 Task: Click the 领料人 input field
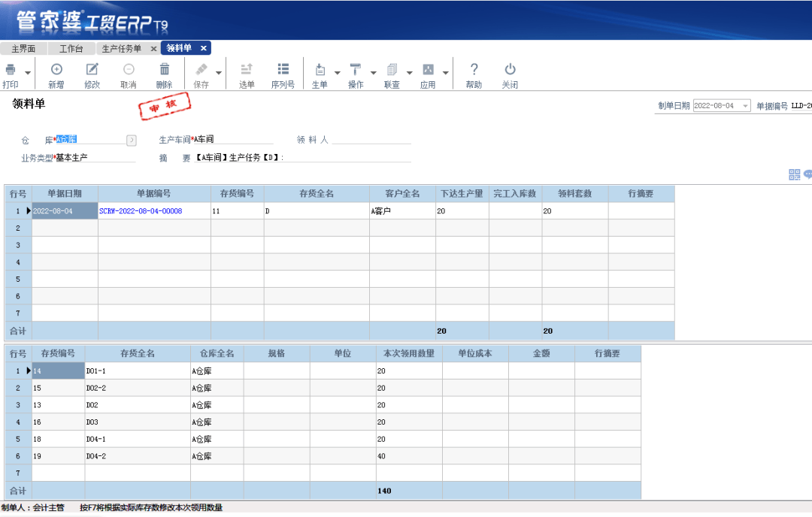pos(371,139)
